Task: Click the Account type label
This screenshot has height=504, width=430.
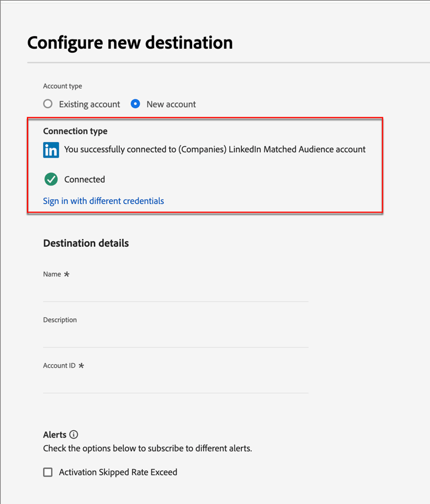Action: (x=62, y=86)
